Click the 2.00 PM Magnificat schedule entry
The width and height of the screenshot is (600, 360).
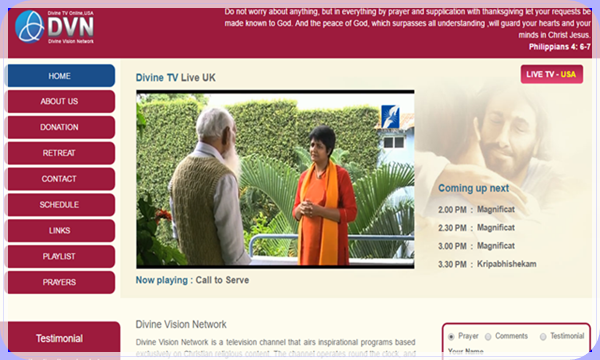click(476, 210)
